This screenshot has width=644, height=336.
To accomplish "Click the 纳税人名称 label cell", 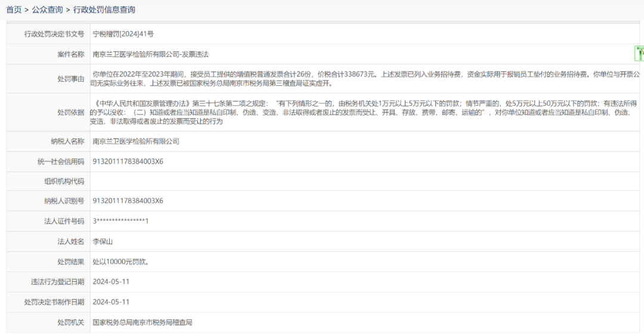I will point(48,141).
